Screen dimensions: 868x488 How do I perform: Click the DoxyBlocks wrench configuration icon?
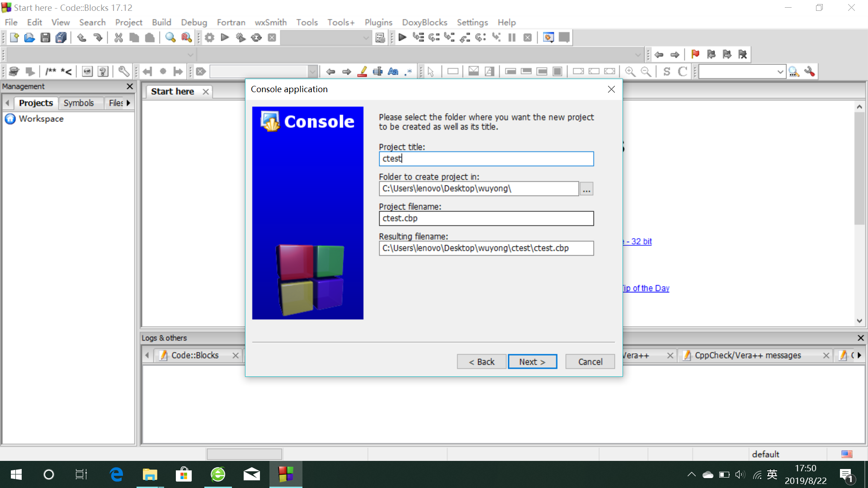[123, 71]
